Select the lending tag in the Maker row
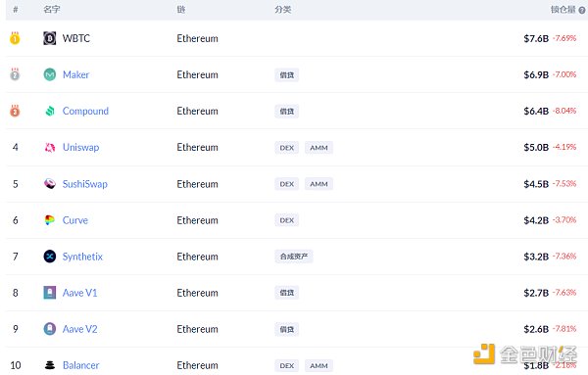588x375 pixels. click(x=287, y=75)
